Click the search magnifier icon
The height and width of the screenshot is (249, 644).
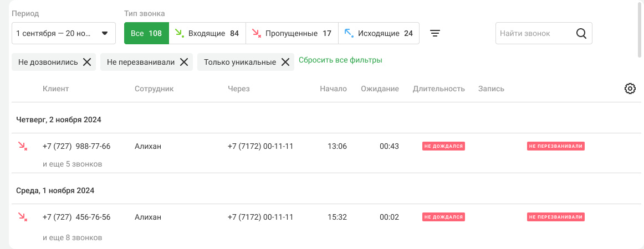581,33
